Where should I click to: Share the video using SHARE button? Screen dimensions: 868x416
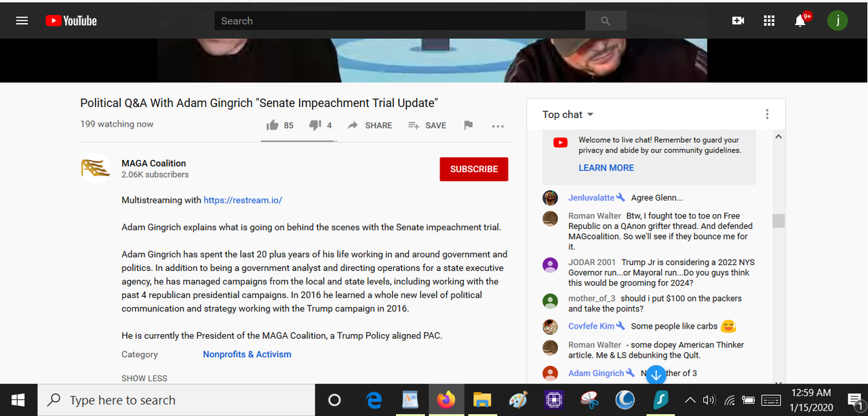click(370, 125)
